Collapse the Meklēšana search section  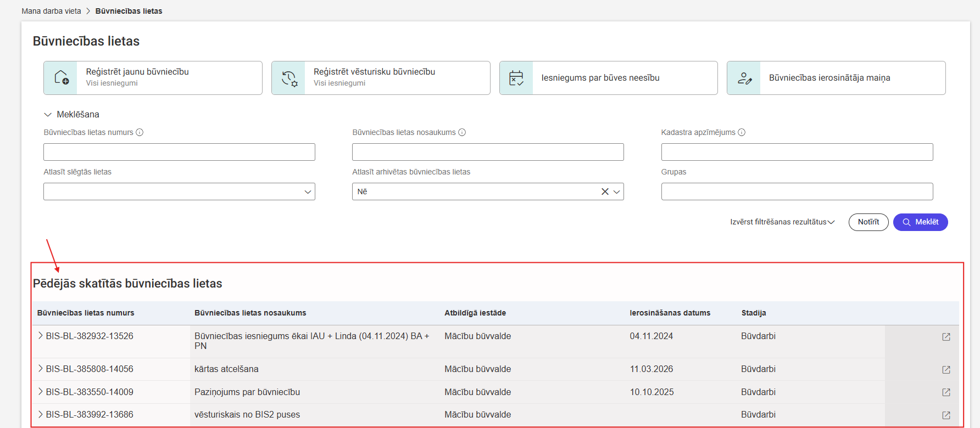pos(48,115)
